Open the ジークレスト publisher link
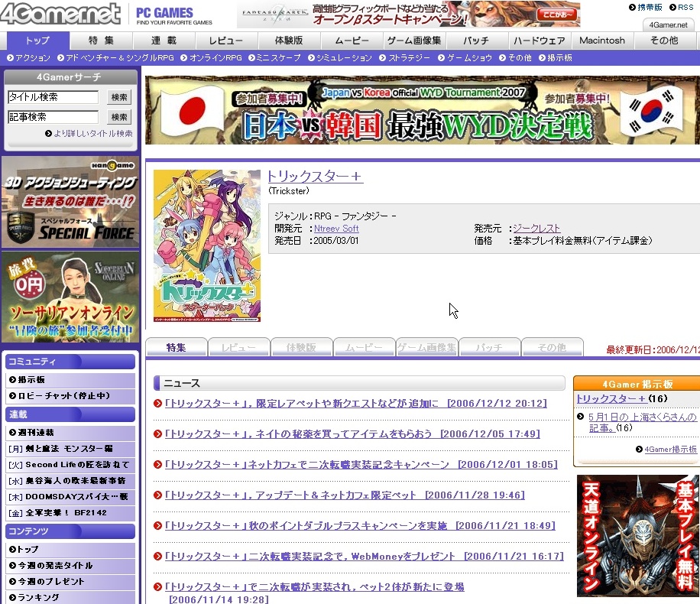 coord(536,229)
